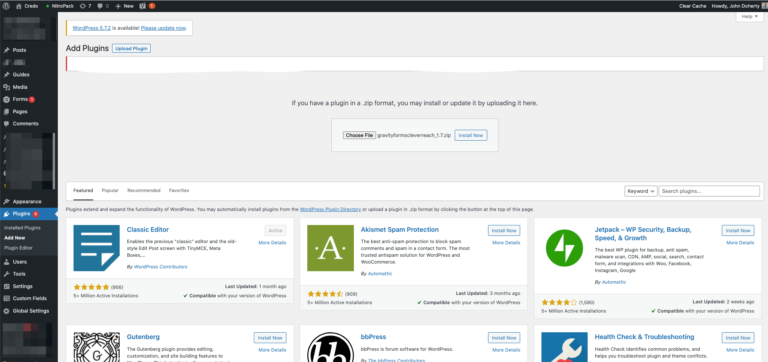This screenshot has width=768, height=362.
Task: Click the Upload Plugin button
Action: pos(131,48)
